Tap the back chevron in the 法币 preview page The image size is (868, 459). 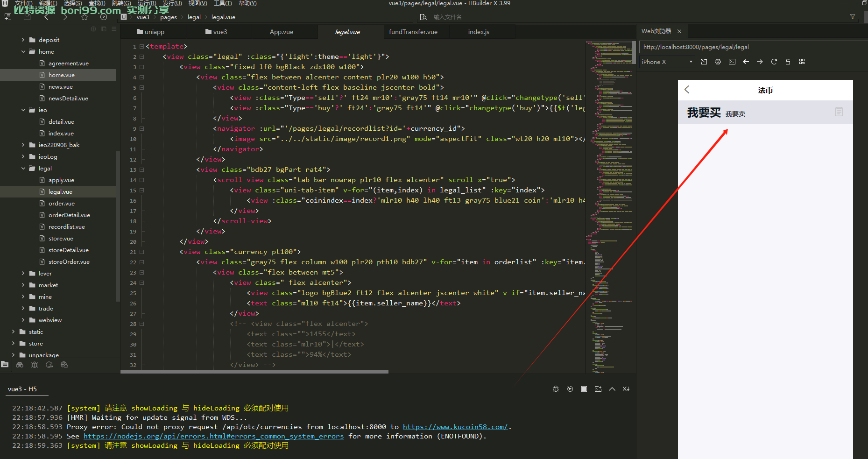point(687,90)
